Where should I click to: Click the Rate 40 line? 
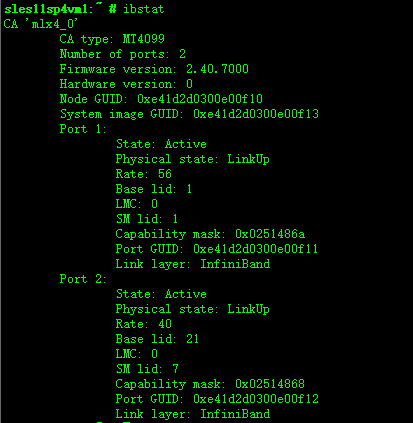coord(144,324)
